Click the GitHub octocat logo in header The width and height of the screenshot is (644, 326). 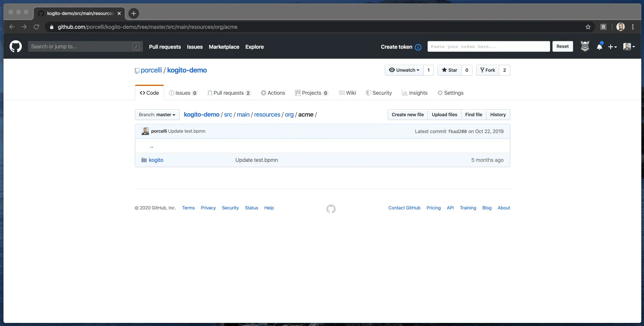pyautogui.click(x=16, y=47)
